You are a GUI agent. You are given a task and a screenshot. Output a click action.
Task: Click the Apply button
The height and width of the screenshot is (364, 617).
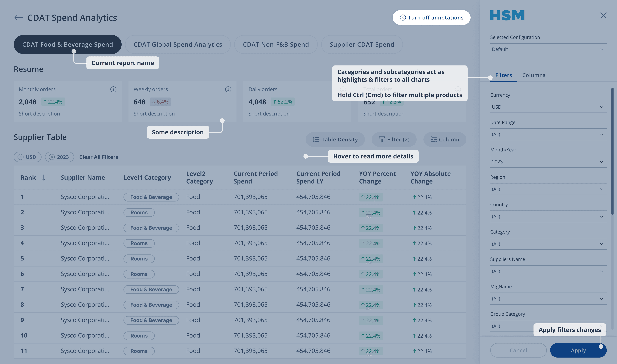tap(578, 350)
